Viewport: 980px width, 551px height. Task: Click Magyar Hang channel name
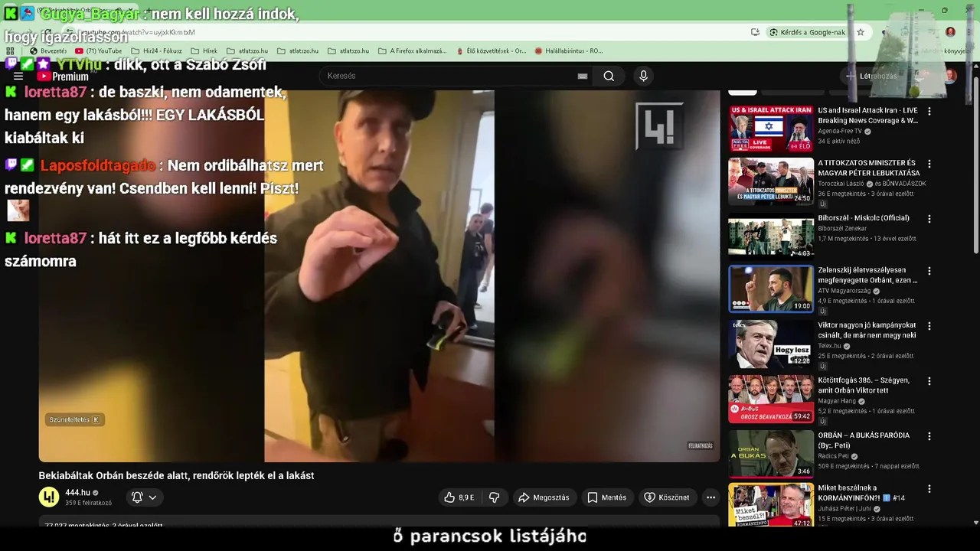838,401
